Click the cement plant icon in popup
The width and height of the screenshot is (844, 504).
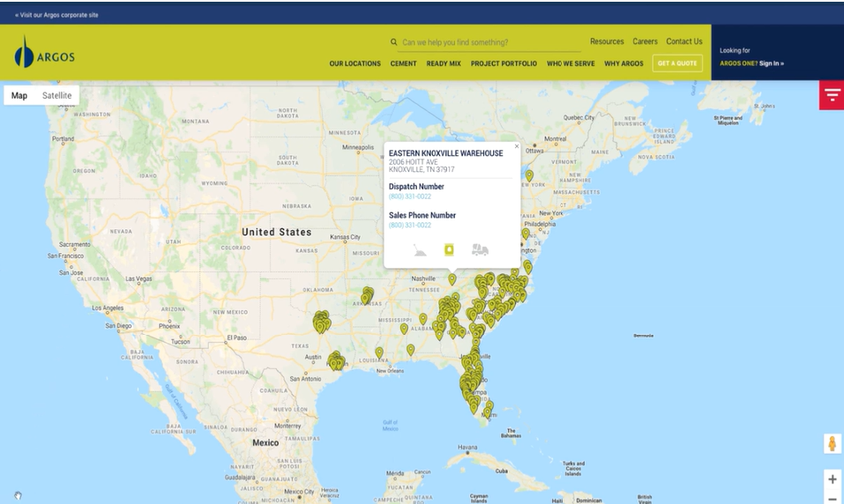420,250
